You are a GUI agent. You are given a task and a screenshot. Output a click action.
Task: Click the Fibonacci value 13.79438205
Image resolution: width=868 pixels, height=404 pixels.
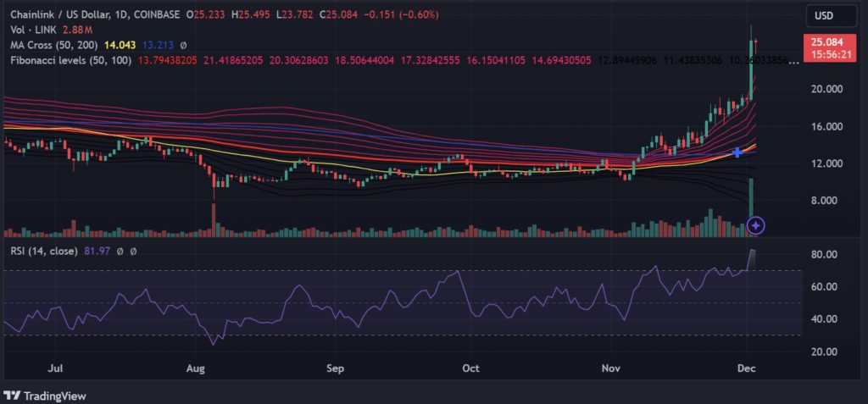tap(168, 60)
